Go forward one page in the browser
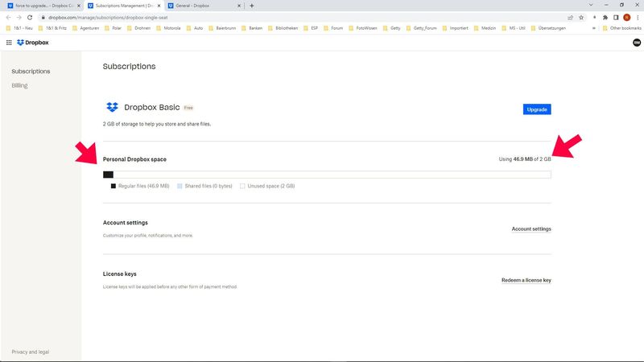 [x=19, y=18]
